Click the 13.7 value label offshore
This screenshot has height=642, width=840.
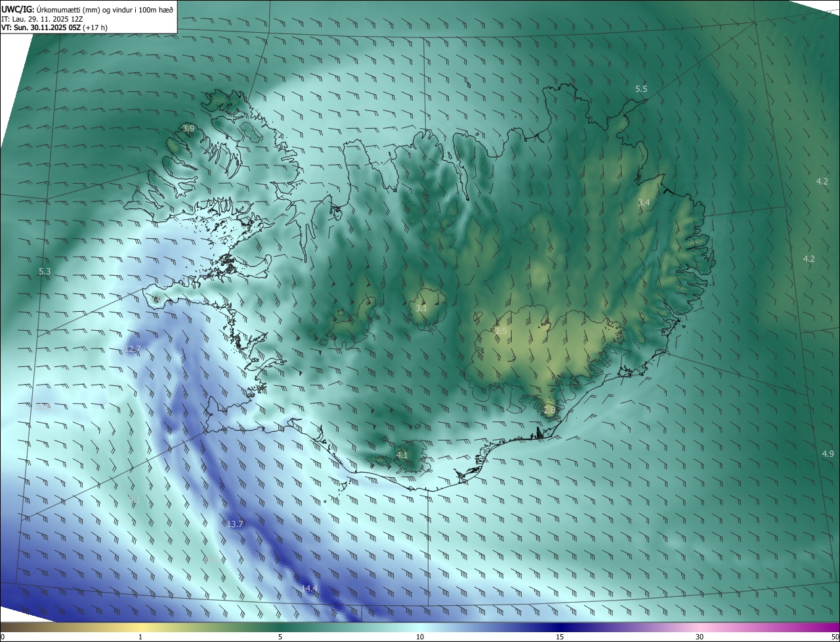[x=235, y=524]
